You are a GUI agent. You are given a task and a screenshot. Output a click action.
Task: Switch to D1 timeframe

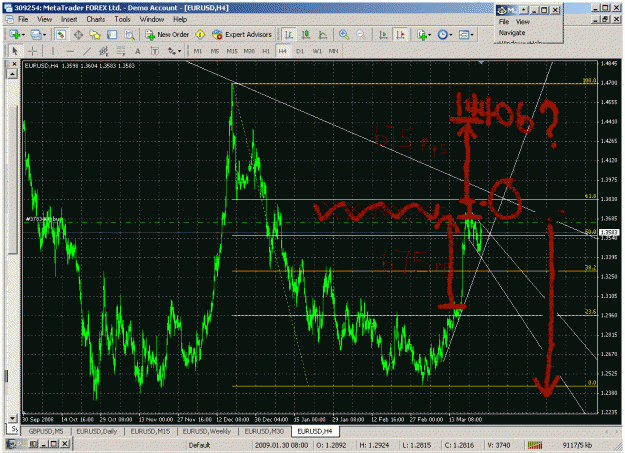pyautogui.click(x=300, y=51)
